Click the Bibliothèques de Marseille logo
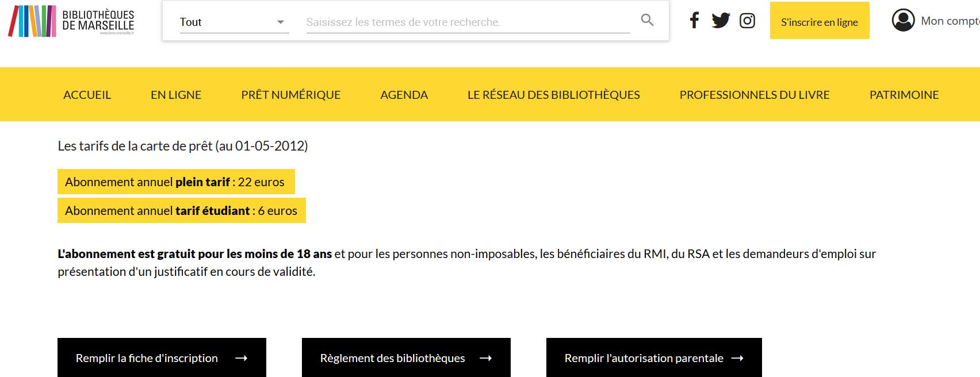The image size is (980, 377). (x=71, y=21)
